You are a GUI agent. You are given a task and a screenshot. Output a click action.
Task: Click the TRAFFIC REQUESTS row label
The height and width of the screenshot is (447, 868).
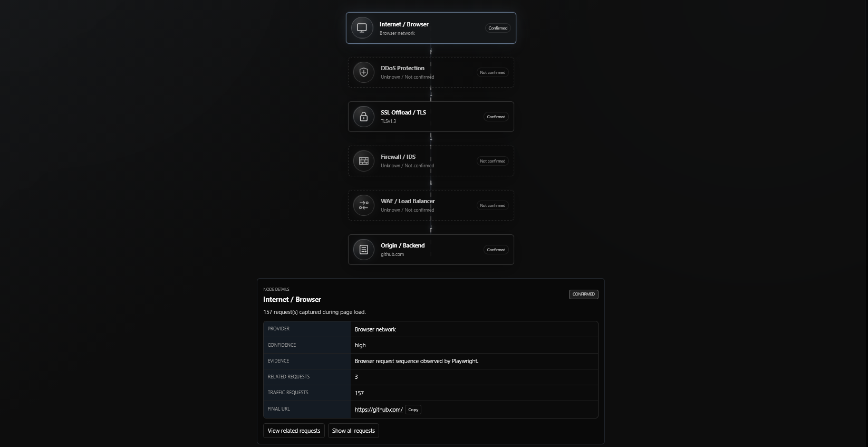pos(288,393)
